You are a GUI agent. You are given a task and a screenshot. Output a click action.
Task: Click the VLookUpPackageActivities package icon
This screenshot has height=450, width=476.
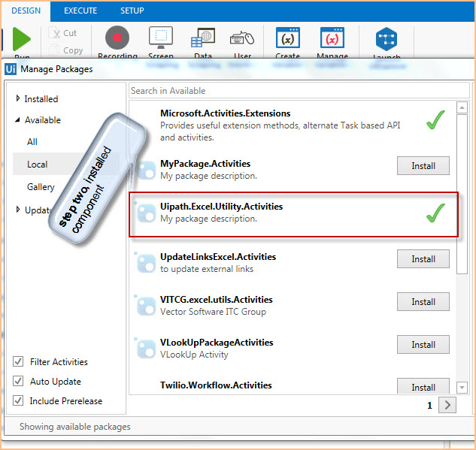click(x=147, y=349)
